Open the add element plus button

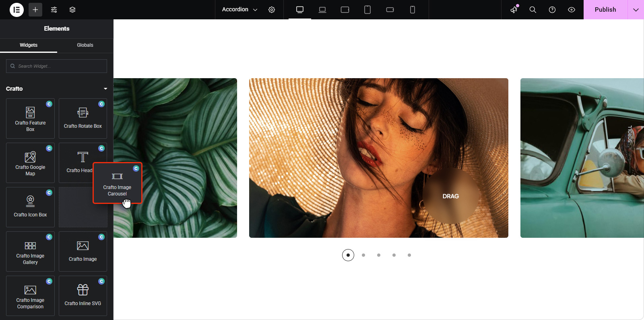tap(35, 10)
